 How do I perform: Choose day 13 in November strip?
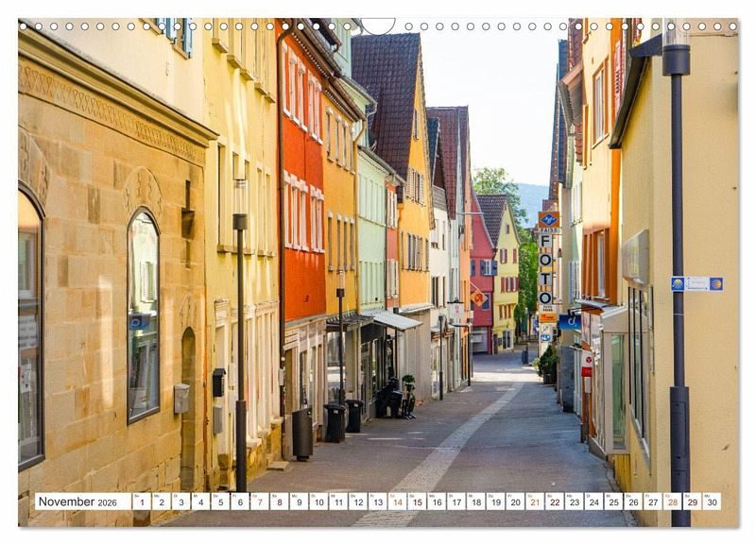[378, 502]
